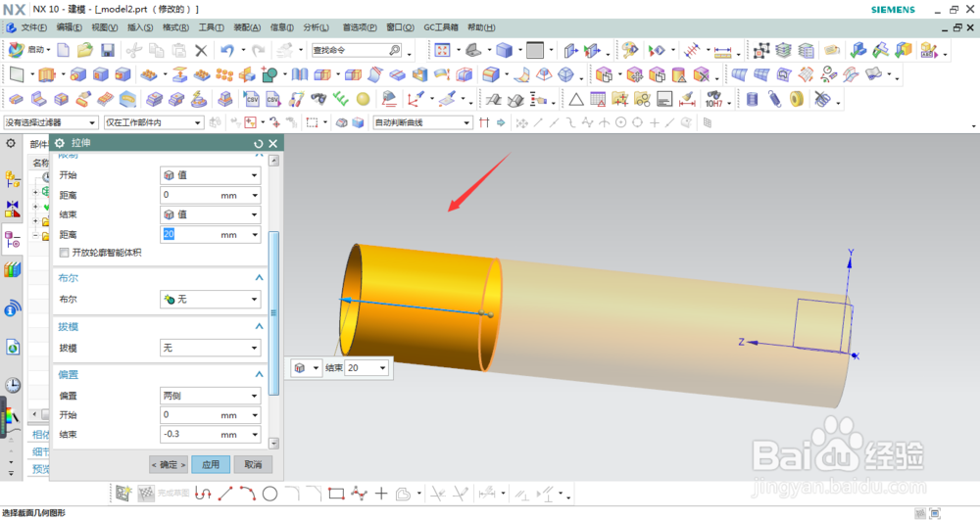Click the green check-marks icon
This screenshot has width=980, height=520.
tap(341, 99)
